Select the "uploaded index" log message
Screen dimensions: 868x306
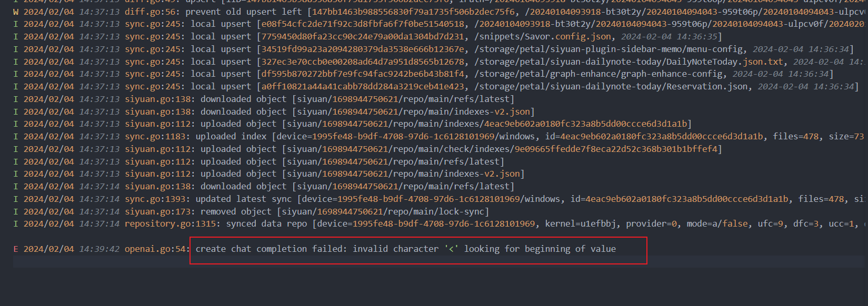coord(231,136)
